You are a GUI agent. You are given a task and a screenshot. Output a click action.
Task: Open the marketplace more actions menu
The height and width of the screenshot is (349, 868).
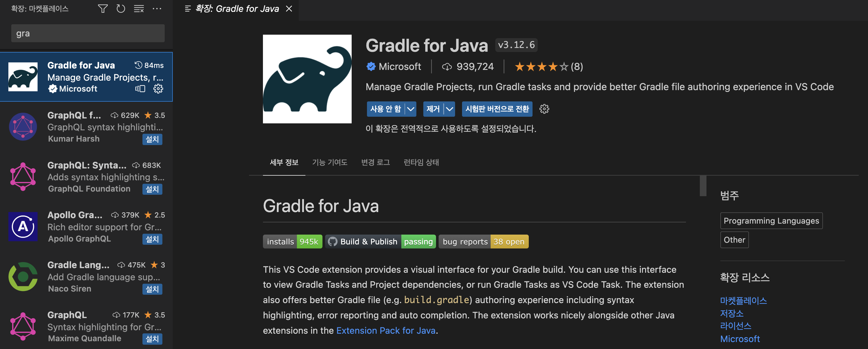[157, 9]
